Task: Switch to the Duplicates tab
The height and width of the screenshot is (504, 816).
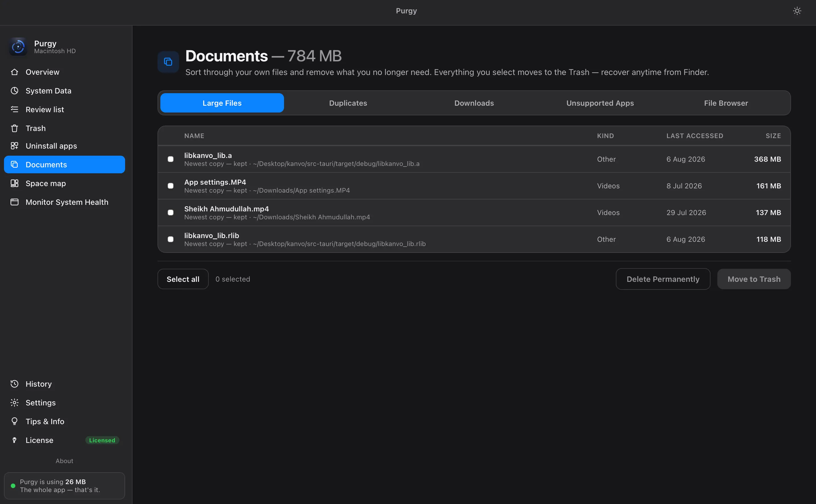Action: 348,103
